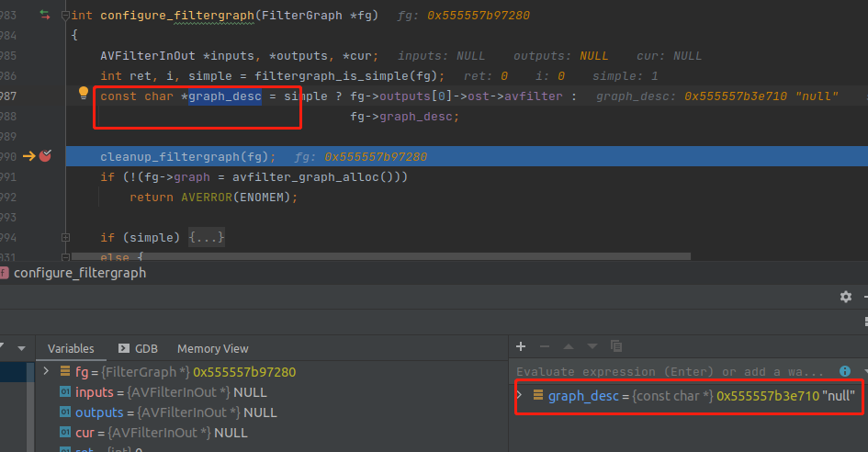This screenshot has width=868, height=452.
Task: Switch to the GDB tab
Action: point(138,348)
